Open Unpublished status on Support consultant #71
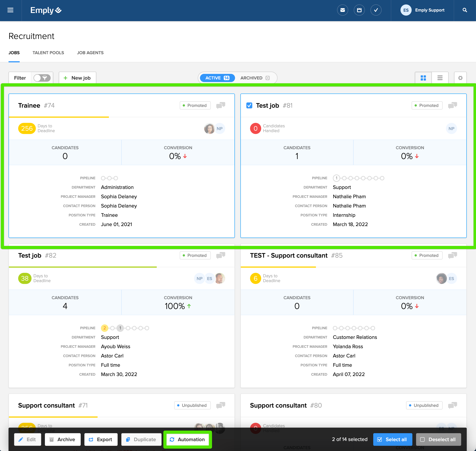The image size is (476, 451). coord(192,405)
